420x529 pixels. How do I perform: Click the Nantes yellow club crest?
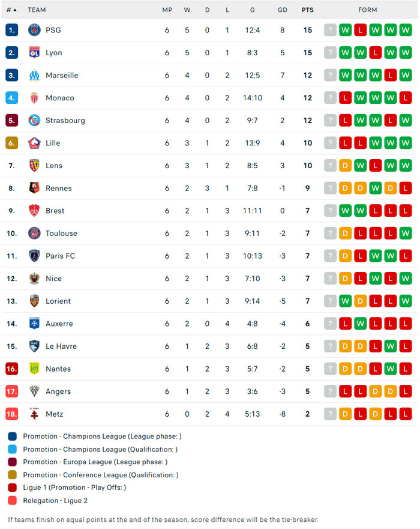pyautogui.click(x=34, y=369)
